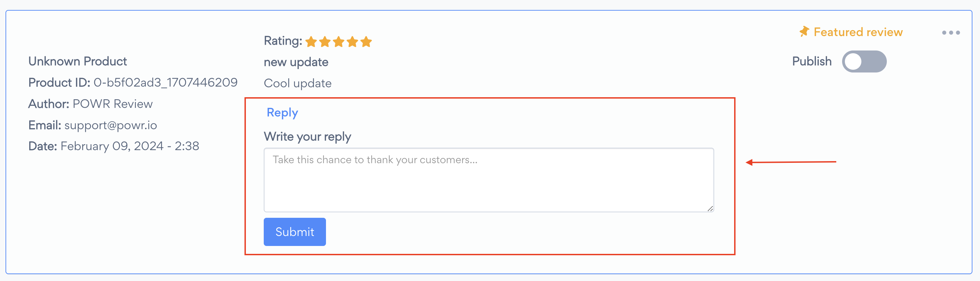Click the resize handle of reply box
Viewport: 980px width, 281px height.
[710, 209]
